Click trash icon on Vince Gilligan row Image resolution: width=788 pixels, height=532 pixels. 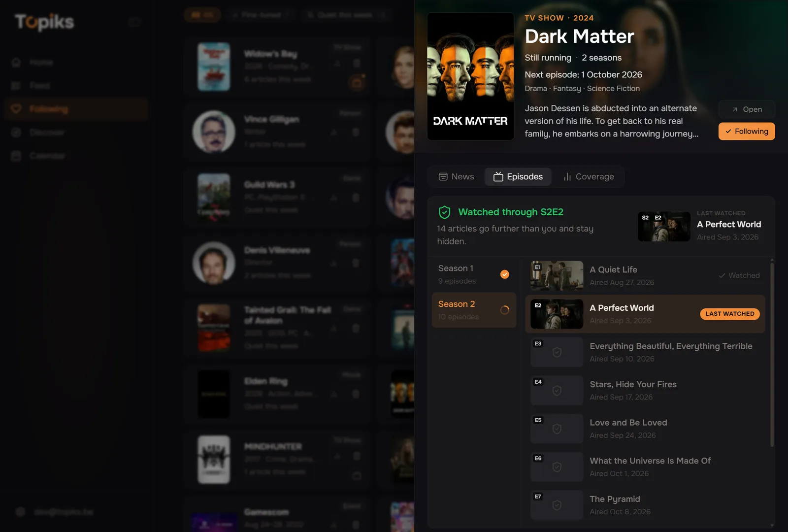coord(356,132)
